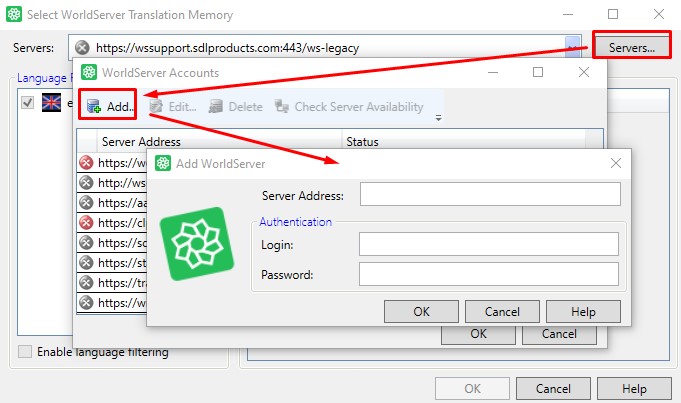
Task: Sort by Server Address column header
Action: point(141,142)
